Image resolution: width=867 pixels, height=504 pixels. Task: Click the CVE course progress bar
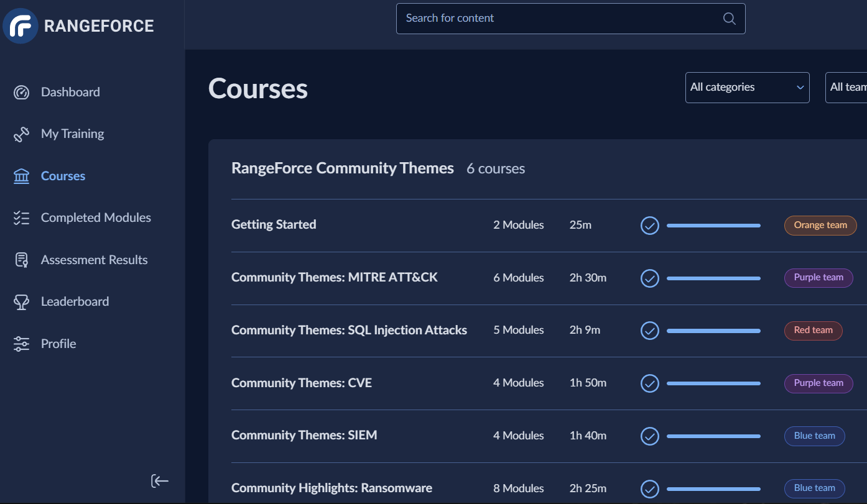tap(713, 383)
